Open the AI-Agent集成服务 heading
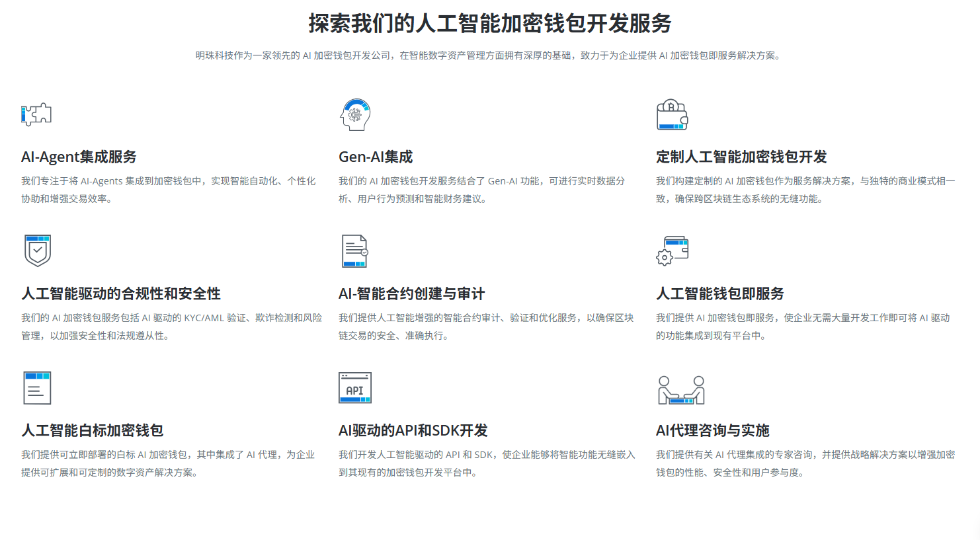 coord(79,157)
